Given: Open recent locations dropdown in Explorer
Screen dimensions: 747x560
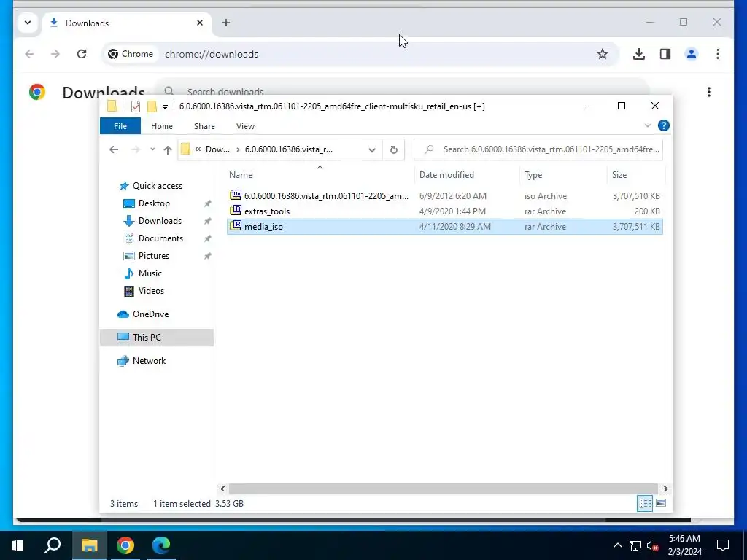Looking at the screenshot, I should pyautogui.click(x=152, y=149).
